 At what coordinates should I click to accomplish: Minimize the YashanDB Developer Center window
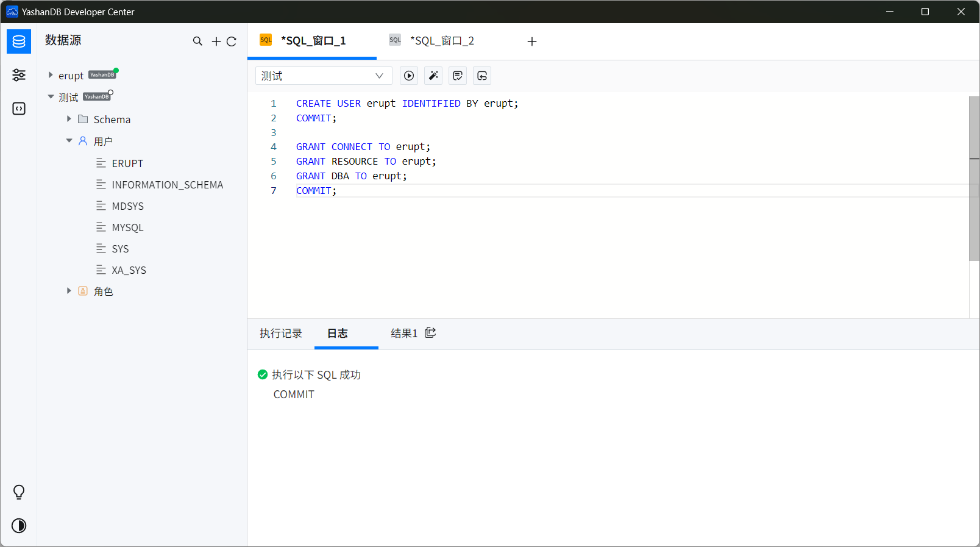pos(890,12)
